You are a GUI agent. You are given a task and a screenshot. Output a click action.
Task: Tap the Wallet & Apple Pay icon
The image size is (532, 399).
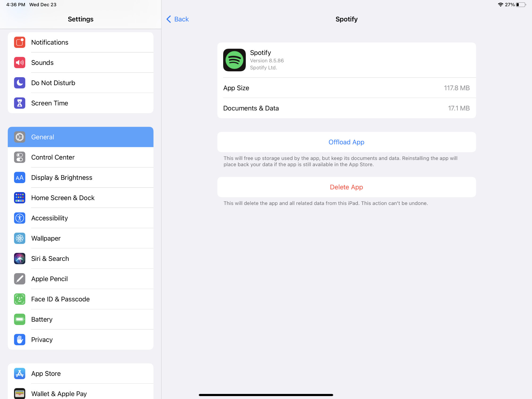pyautogui.click(x=20, y=393)
